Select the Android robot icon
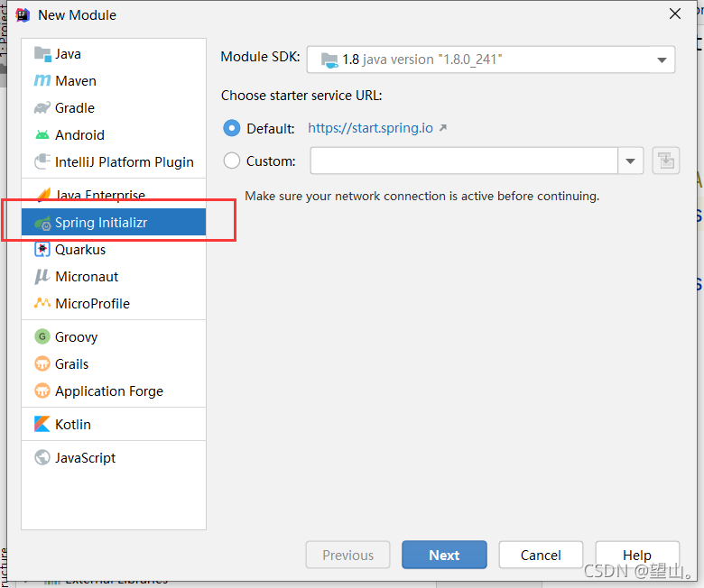 (x=42, y=134)
